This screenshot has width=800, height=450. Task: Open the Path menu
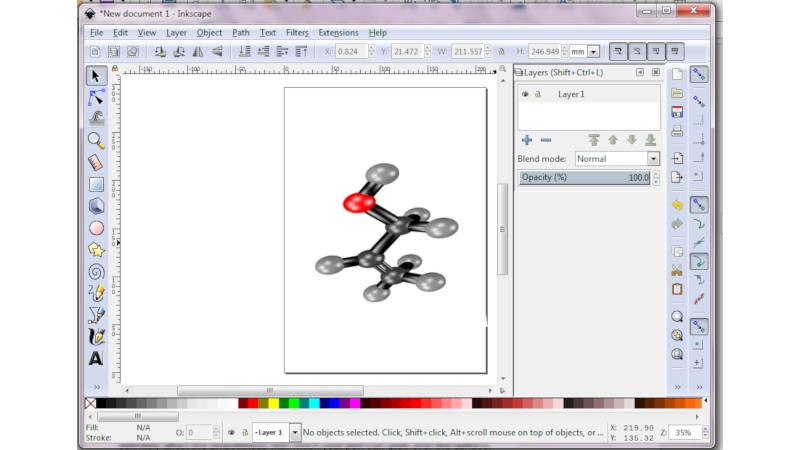(x=241, y=33)
